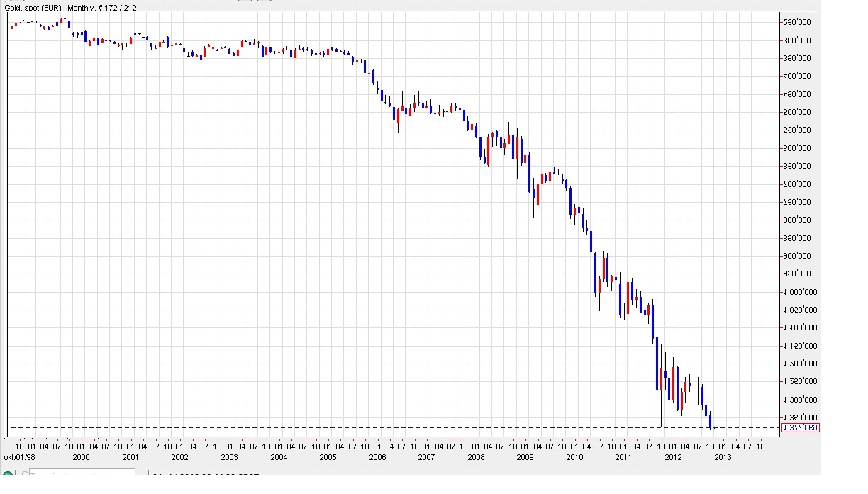Select the 2010 year label on time axis
Viewport: 868px width, 494px height.
coord(574,458)
